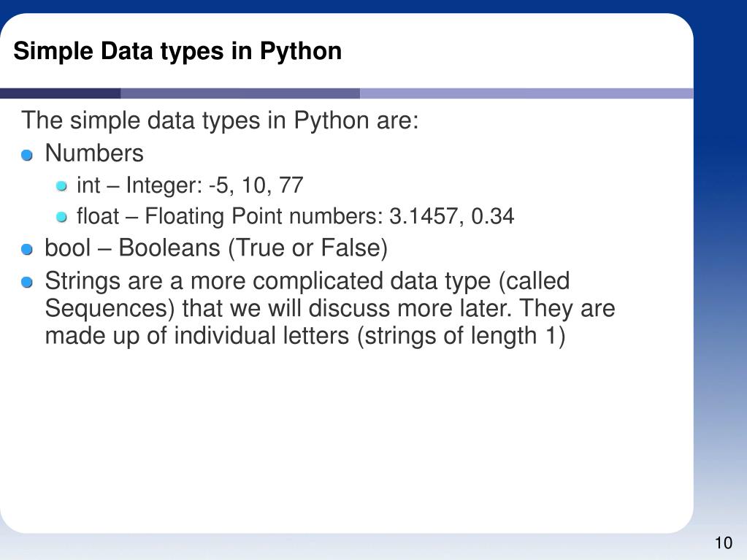Click the 'float – Floating Point numbers' line
This screenshot has height=560, width=747.
(296, 217)
